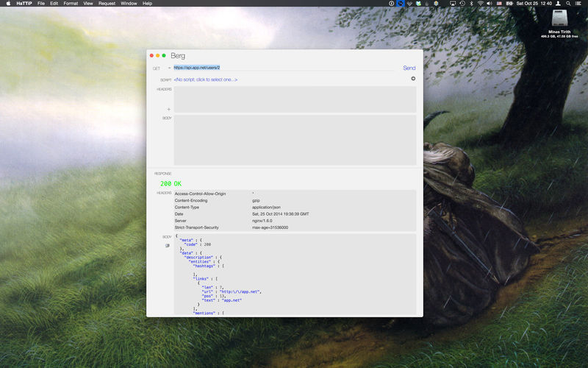Open the Format menu
The height and width of the screenshot is (368, 588).
(71, 4)
